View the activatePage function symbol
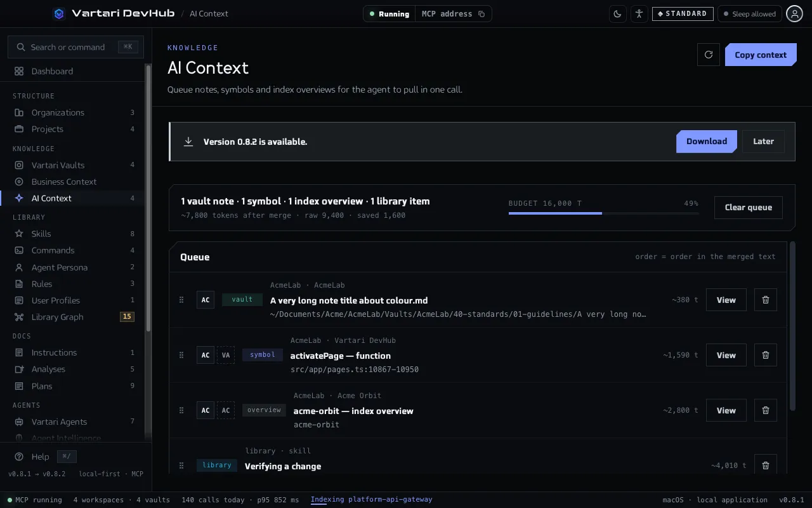The width and height of the screenshot is (812, 508). [x=726, y=355]
